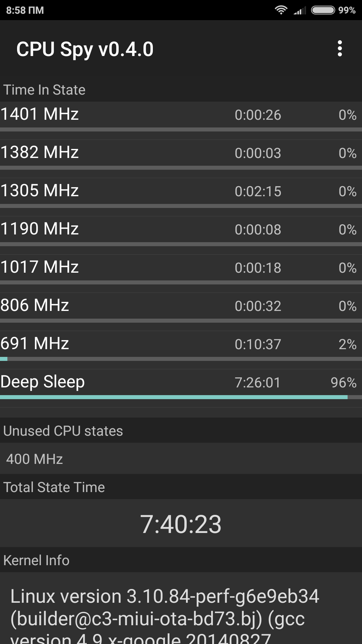Tap the unused 400 MHz state
Screen dimensions: 362x644
[35, 459]
